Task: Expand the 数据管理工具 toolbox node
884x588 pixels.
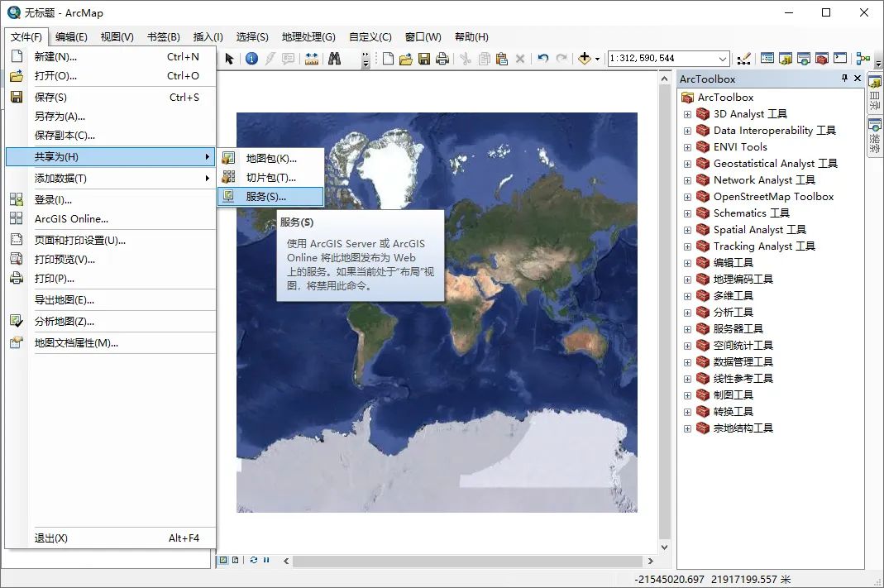Action: [x=687, y=362]
